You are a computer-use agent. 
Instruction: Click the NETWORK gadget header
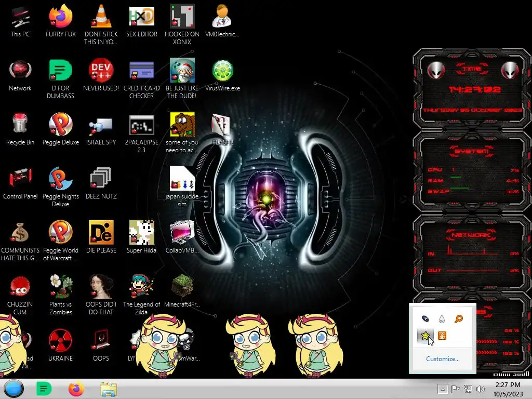coord(471,235)
